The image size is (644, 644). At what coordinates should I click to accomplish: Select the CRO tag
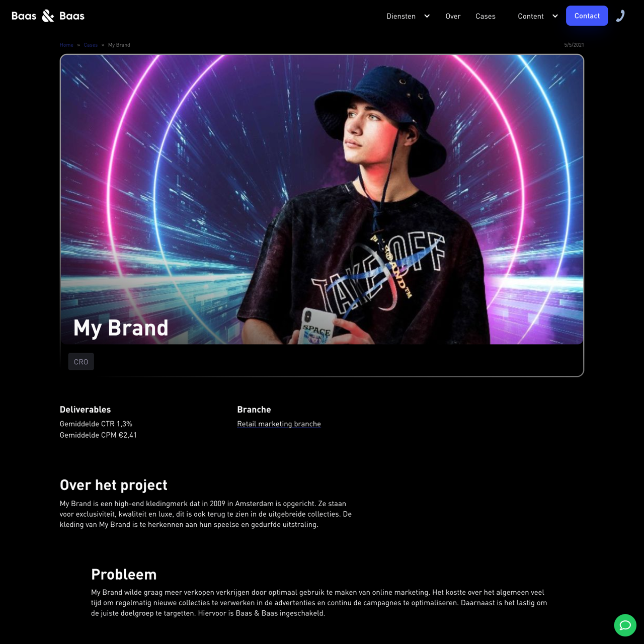81,362
